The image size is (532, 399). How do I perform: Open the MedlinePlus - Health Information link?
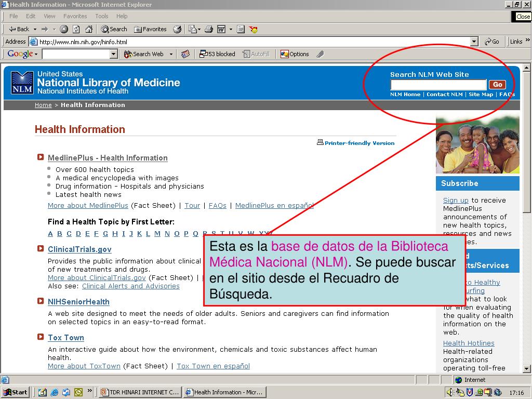(108, 158)
